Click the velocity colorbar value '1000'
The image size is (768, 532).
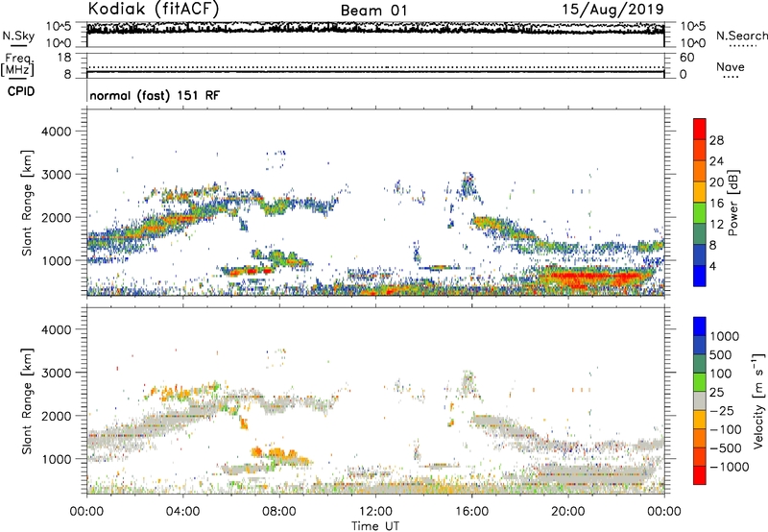tap(724, 336)
